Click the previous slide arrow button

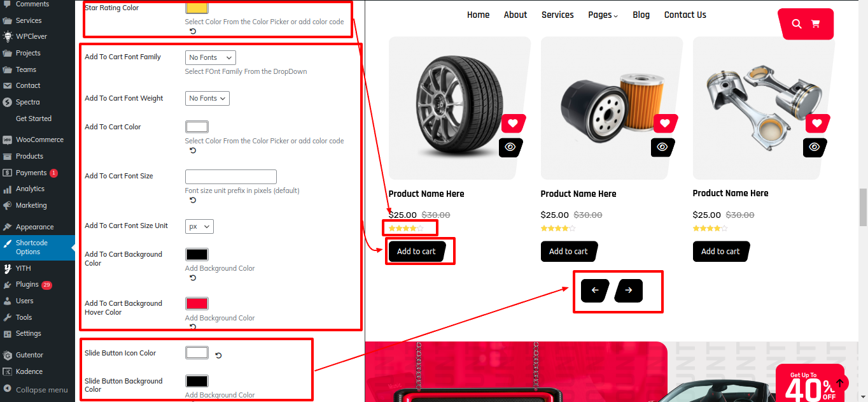(x=595, y=291)
